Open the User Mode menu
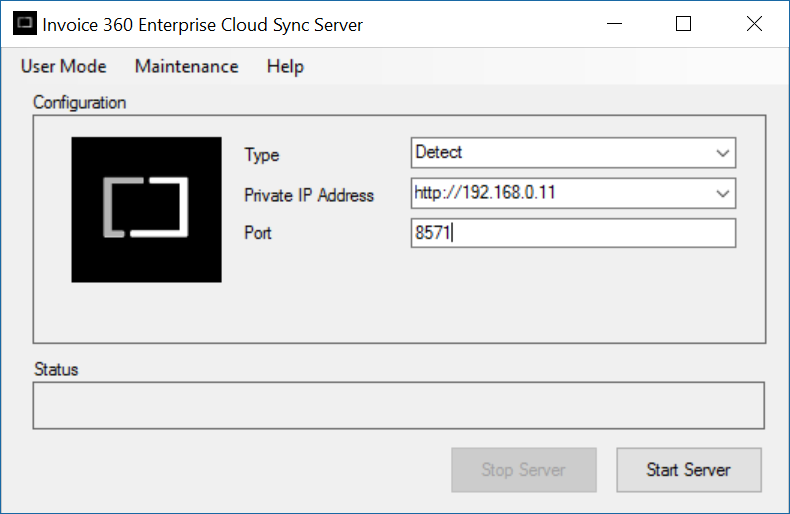 click(63, 67)
